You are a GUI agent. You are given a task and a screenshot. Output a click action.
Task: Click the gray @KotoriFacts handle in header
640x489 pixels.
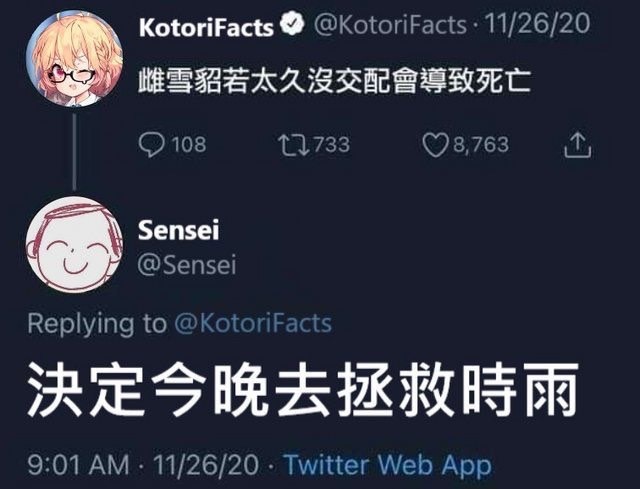[x=390, y=25]
